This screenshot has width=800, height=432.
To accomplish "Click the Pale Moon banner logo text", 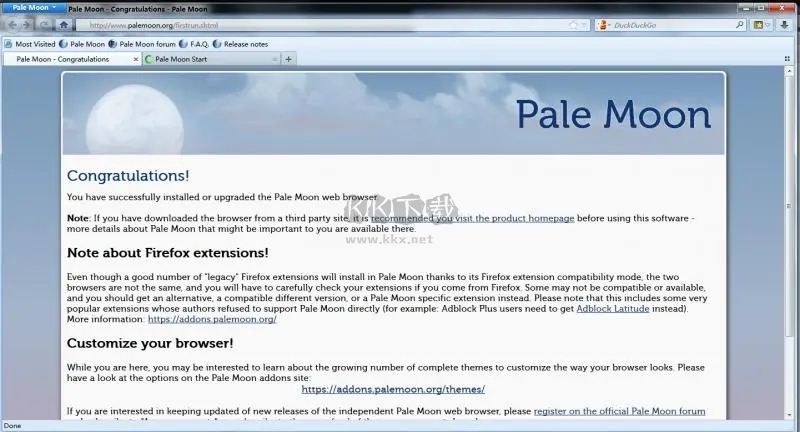I will (613, 114).
